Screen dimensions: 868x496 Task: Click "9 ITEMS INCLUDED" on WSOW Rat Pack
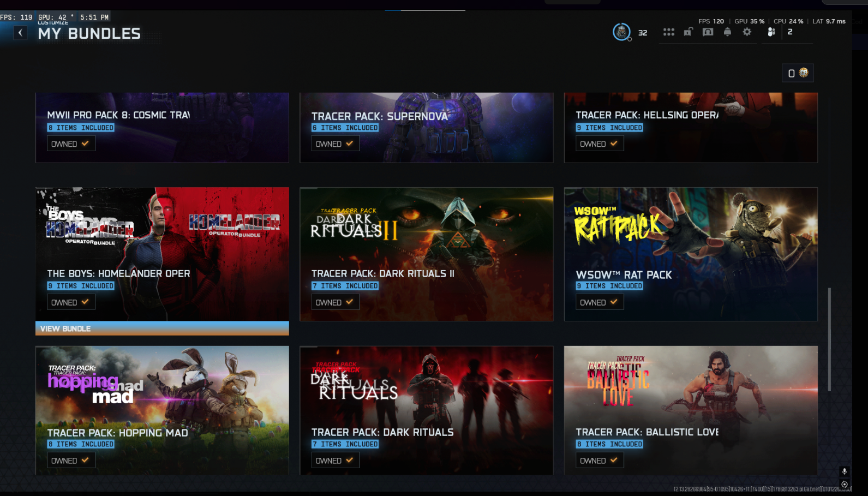click(609, 286)
